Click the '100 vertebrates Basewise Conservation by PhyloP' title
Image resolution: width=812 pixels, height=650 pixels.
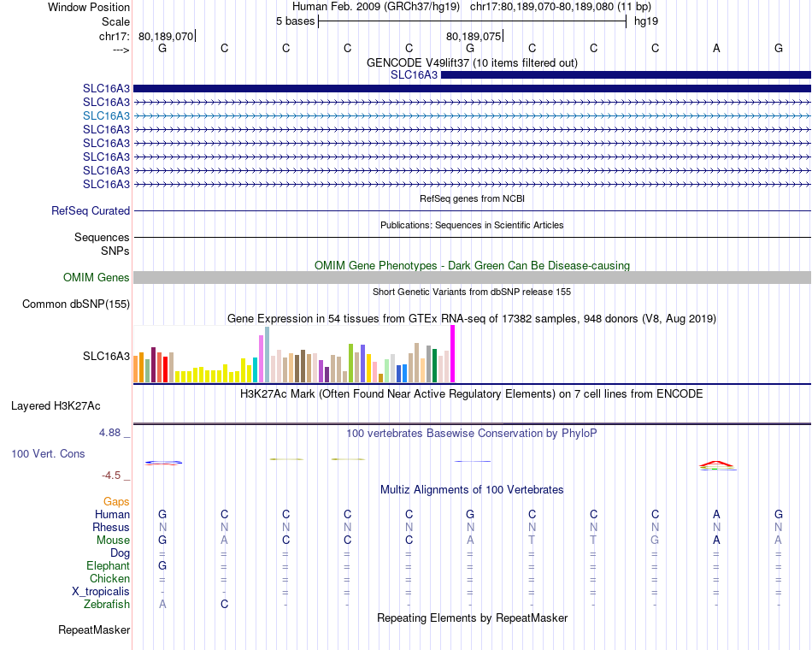pos(472,434)
